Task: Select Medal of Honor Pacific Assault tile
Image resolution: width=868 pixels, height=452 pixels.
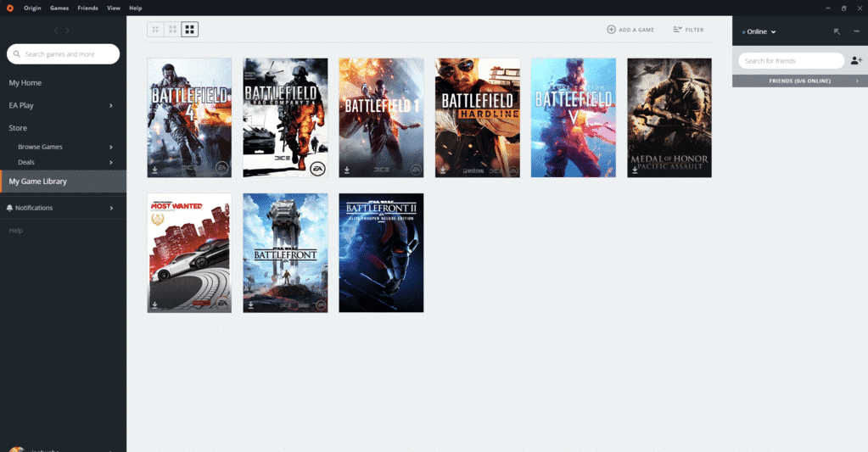Action: pos(669,118)
